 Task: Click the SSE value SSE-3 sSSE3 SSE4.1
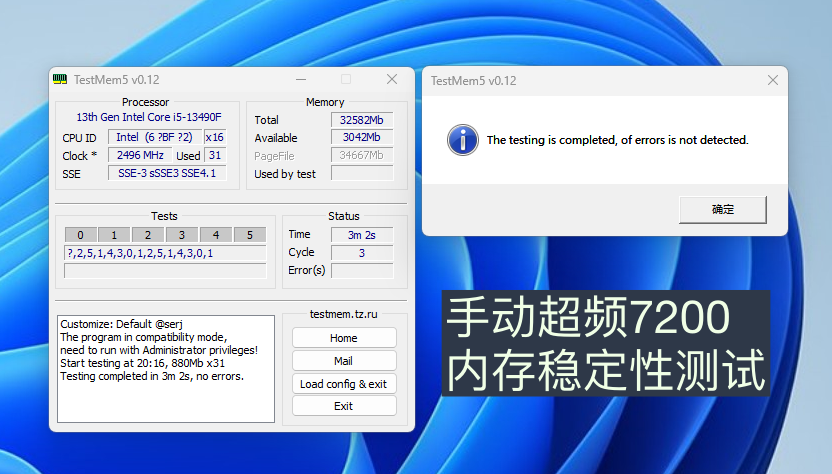tap(167, 173)
